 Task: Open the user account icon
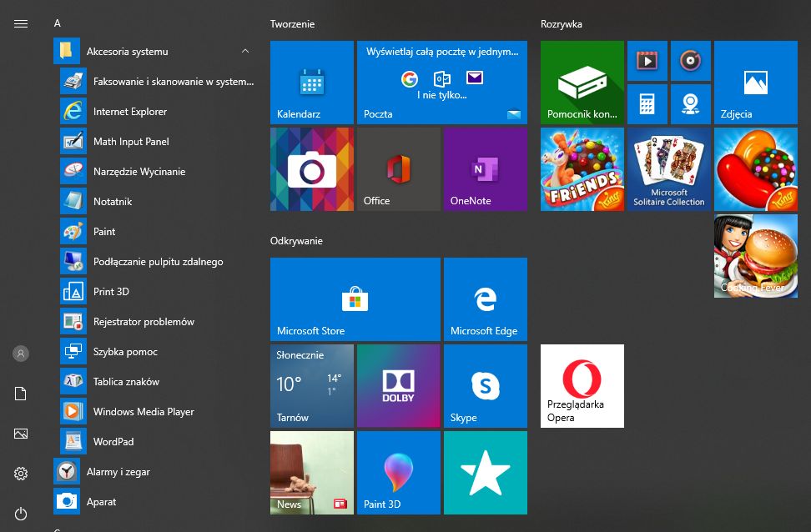click(x=21, y=354)
